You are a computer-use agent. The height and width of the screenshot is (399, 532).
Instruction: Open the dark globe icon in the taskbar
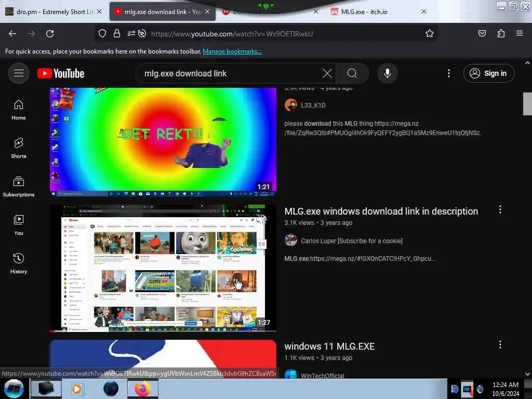click(111, 389)
